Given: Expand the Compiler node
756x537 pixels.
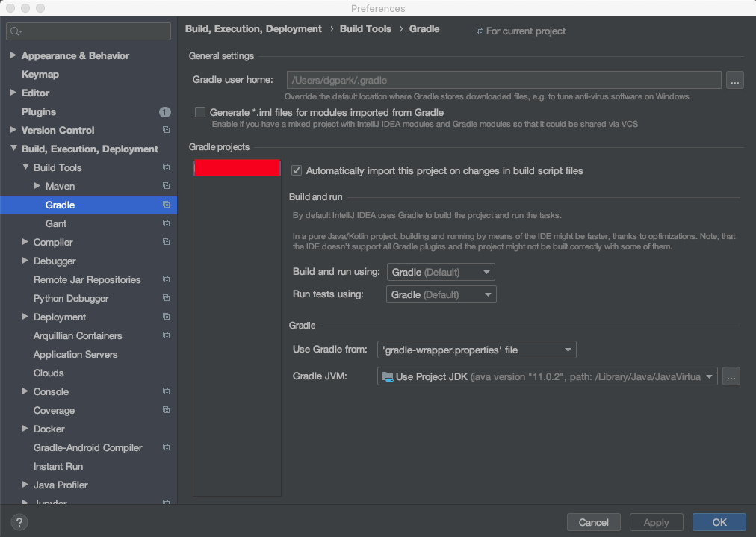Looking at the screenshot, I should pyautogui.click(x=25, y=241).
